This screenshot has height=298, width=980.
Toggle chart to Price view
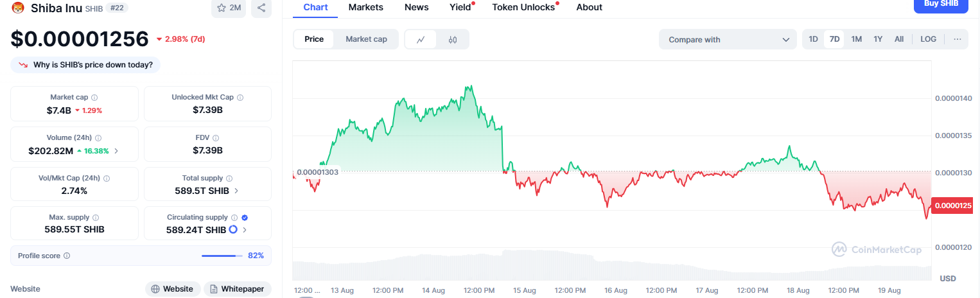click(x=314, y=39)
